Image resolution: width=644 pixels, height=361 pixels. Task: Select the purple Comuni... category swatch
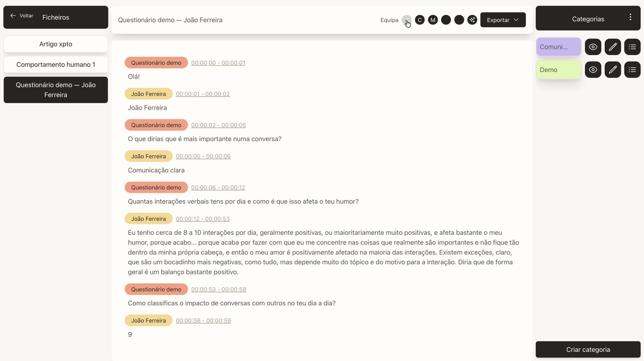pos(559,47)
